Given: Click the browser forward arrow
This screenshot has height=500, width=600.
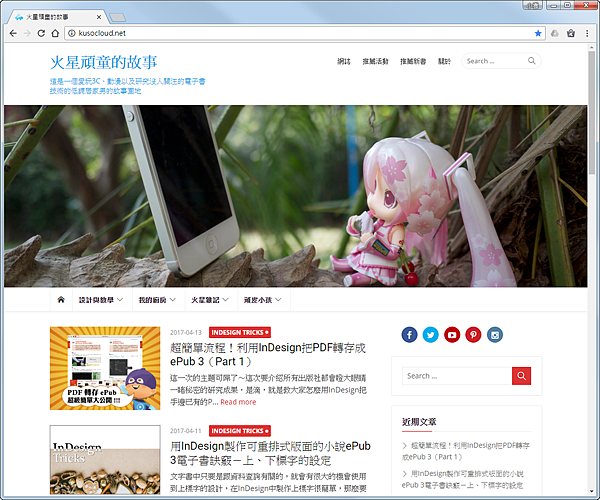Looking at the screenshot, I should point(27,33).
